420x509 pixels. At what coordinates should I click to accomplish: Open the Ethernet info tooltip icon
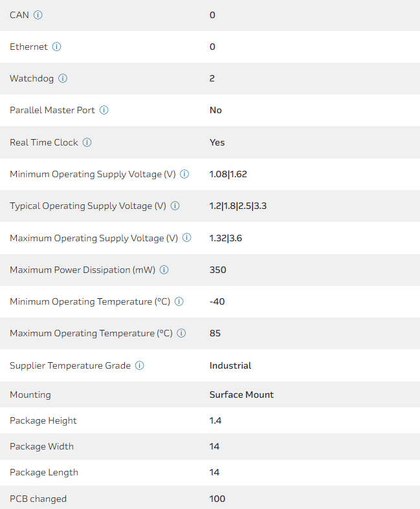click(x=56, y=47)
